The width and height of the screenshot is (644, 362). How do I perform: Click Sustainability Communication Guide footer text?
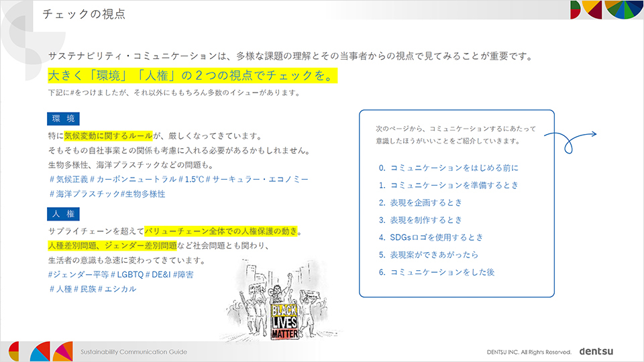click(x=133, y=352)
